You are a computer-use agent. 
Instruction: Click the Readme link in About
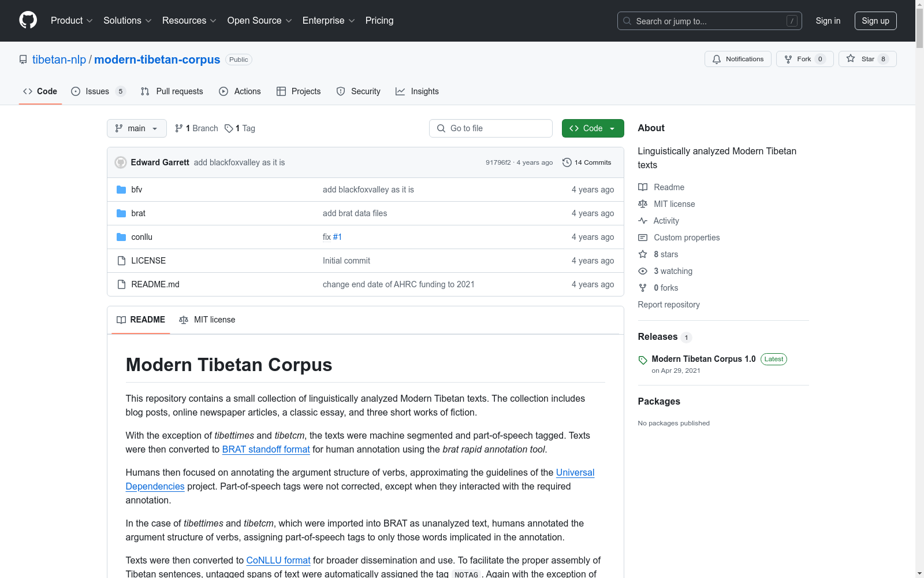[661, 187]
